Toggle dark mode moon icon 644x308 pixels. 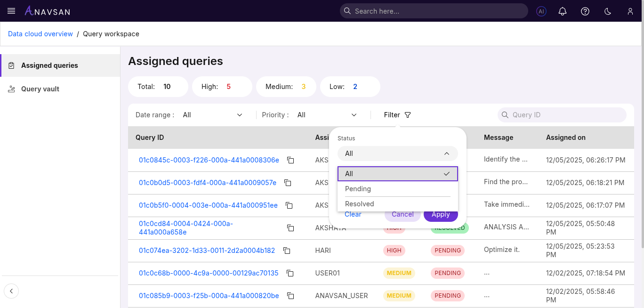tap(608, 11)
